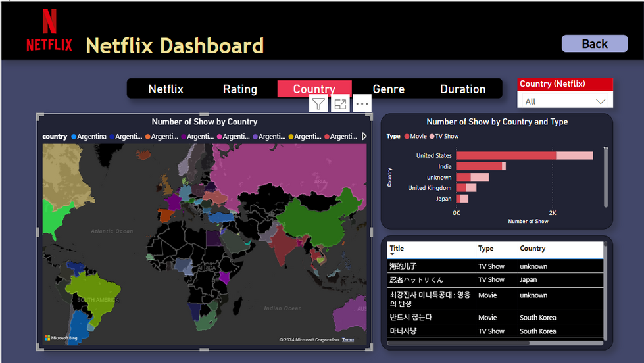The width and height of the screenshot is (644, 363).
Task: Advance the country legend with arrow
Action: 364,136
